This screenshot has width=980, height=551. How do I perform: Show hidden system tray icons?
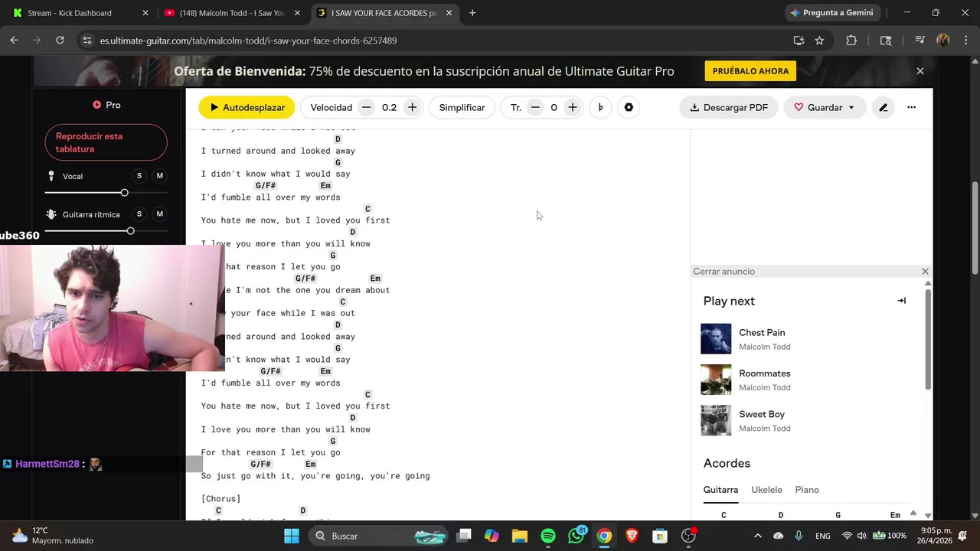coord(758,536)
